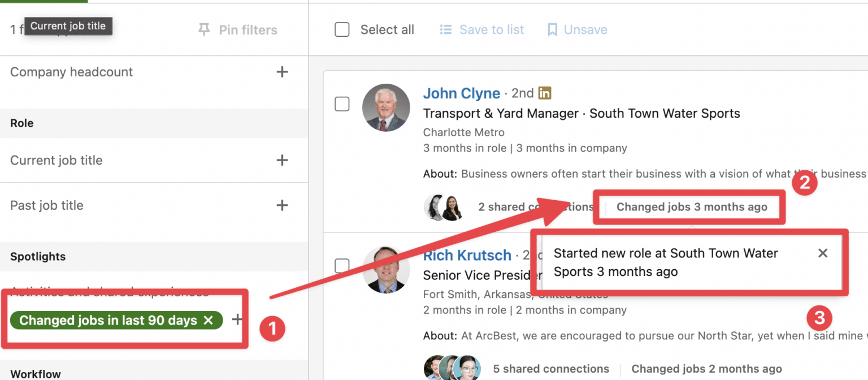
Task: View Rich Krutsch's 5 shared connections
Action: 550,368
